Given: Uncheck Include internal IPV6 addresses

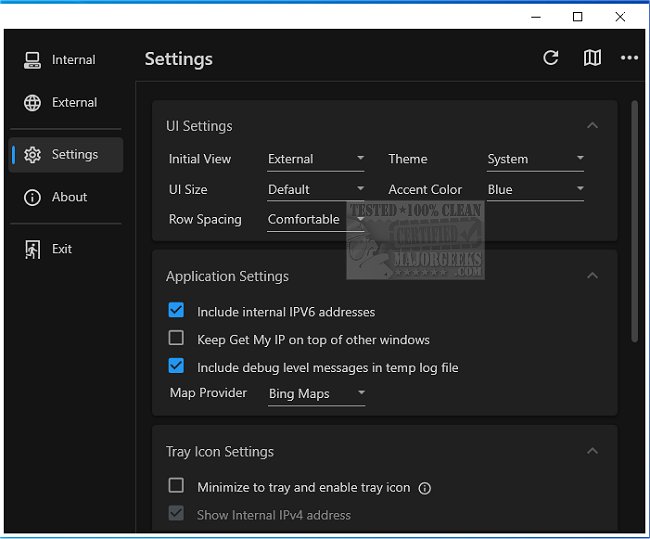Looking at the screenshot, I should click(177, 311).
